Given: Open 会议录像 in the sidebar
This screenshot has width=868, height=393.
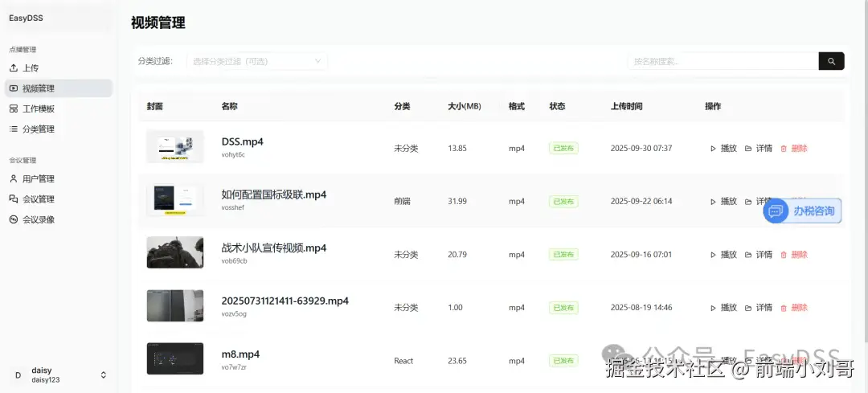Looking at the screenshot, I should pyautogui.click(x=58, y=219).
